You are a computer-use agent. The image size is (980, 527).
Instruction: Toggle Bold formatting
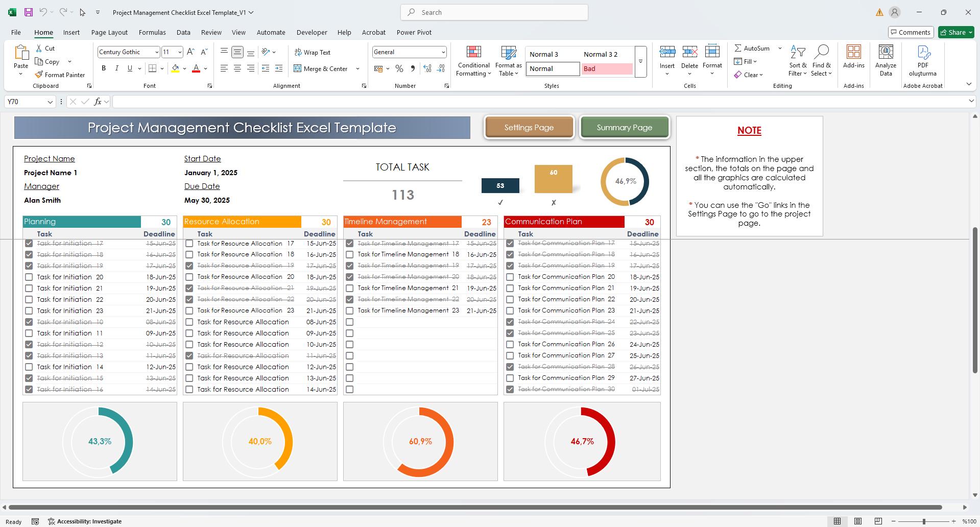(104, 68)
